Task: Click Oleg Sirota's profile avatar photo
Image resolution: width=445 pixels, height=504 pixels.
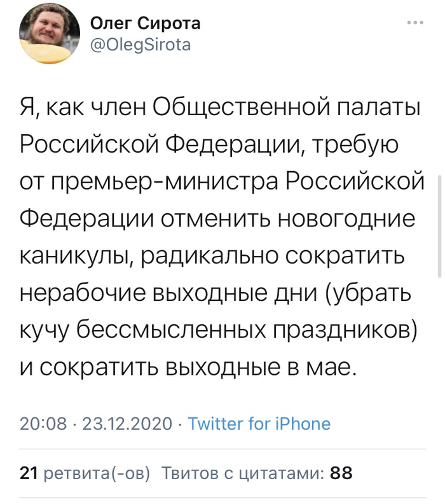Action: point(49,38)
